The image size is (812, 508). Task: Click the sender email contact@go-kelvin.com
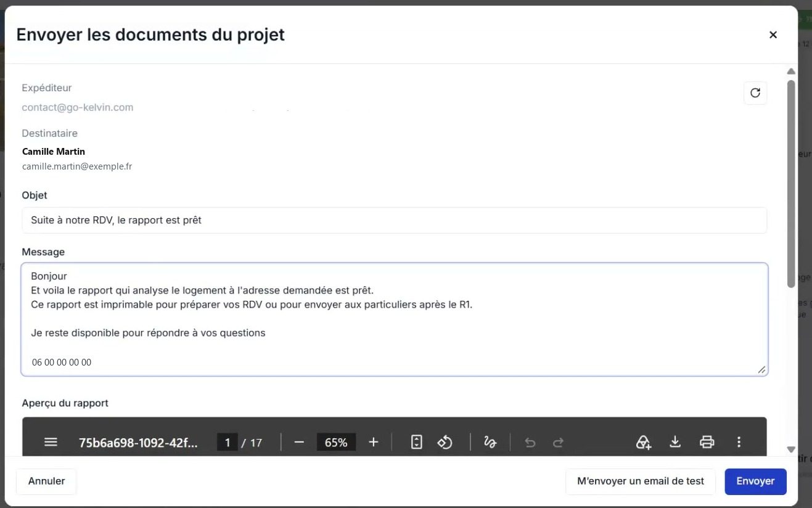[78, 107]
